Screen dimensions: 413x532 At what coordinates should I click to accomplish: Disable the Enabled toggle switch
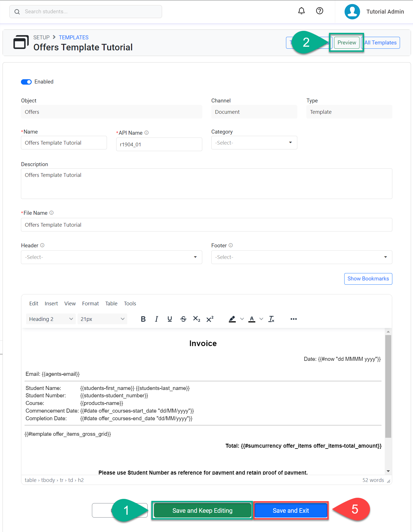[26, 82]
